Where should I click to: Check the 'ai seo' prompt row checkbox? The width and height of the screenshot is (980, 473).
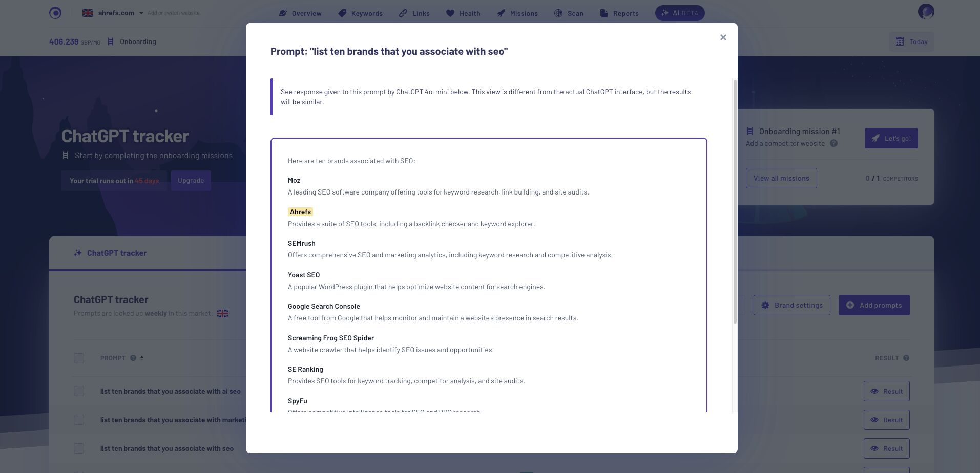pyautogui.click(x=79, y=391)
